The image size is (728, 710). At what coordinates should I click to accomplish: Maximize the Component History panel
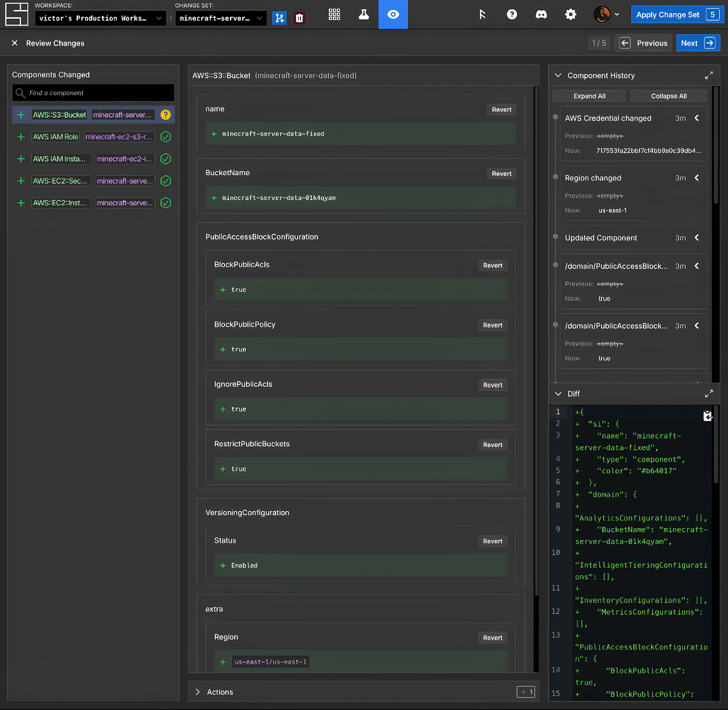(709, 75)
